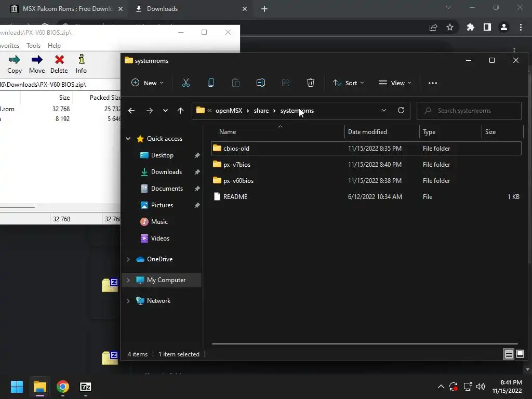Expand the Network tree node
532x399 pixels.
click(x=128, y=301)
